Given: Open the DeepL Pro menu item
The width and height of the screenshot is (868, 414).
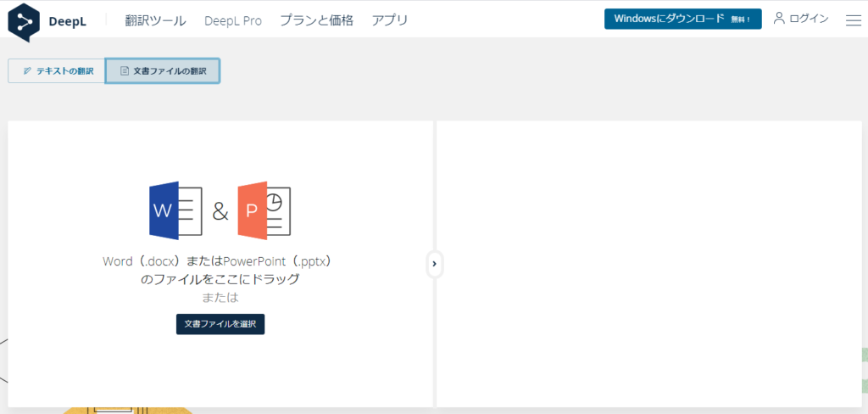Looking at the screenshot, I should pyautogui.click(x=233, y=21).
